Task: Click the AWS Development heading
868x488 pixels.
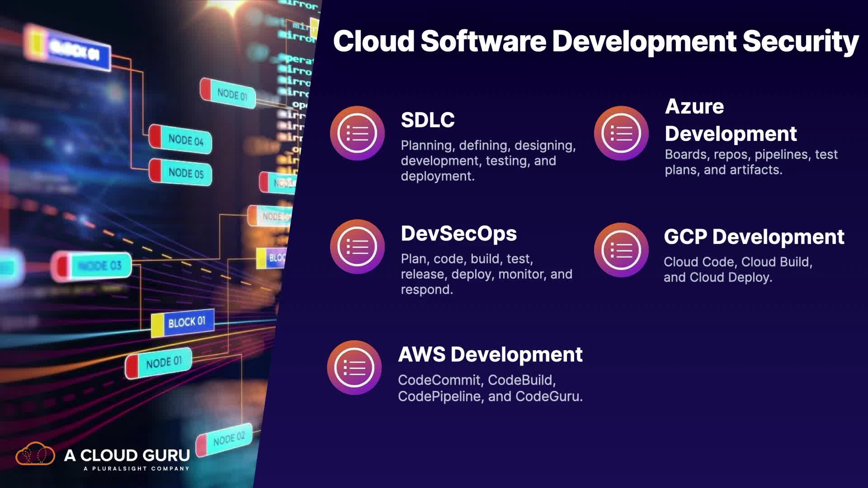Action: point(490,355)
